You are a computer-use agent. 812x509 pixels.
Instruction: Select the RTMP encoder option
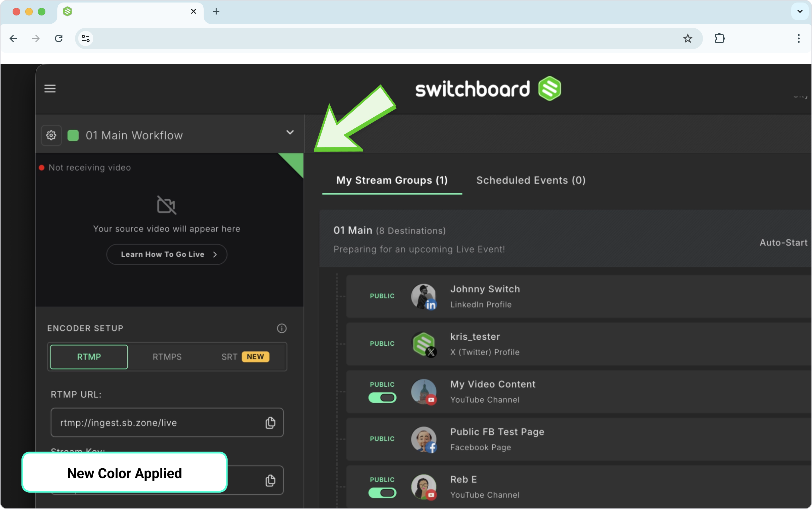(x=89, y=357)
